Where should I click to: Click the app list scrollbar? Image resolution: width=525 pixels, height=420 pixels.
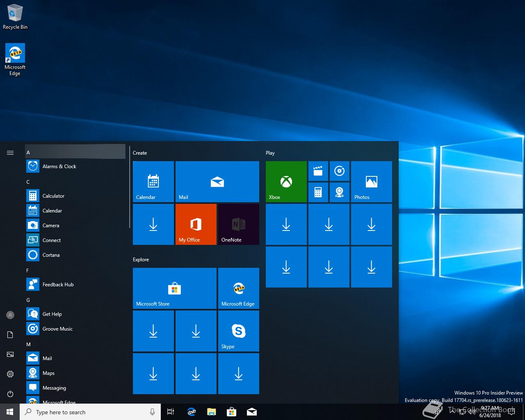(x=130, y=187)
